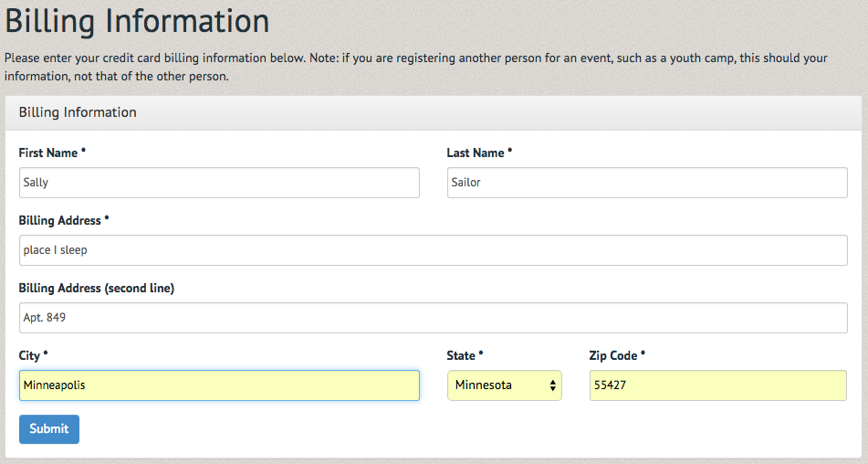Click the First Name field containing Sally
This screenshot has width=868, height=464.
pos(219,183)
